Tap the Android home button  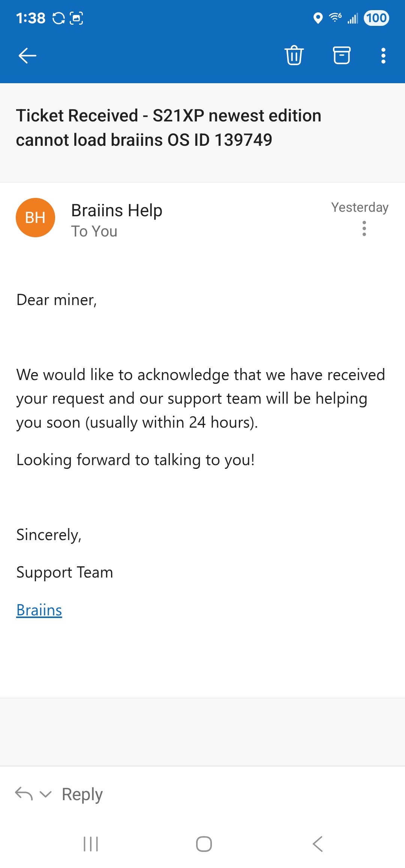(204, 844)
